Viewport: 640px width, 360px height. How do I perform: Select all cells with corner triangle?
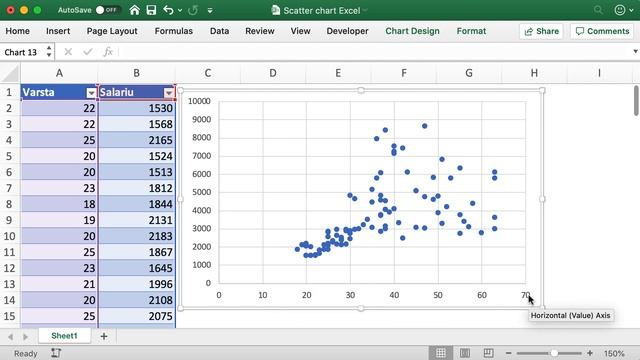10,73
